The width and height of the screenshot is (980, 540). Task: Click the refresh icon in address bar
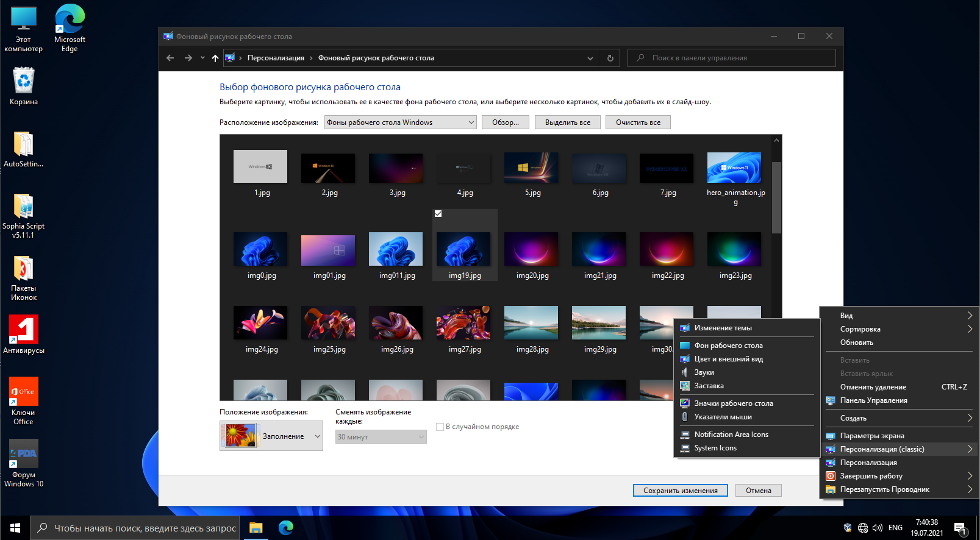[x=610, y=58]
